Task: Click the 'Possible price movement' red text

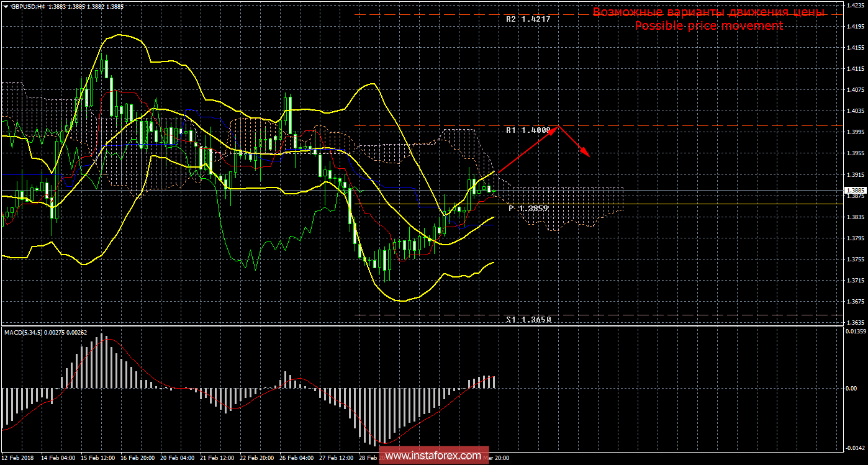Action: [708, 26]
